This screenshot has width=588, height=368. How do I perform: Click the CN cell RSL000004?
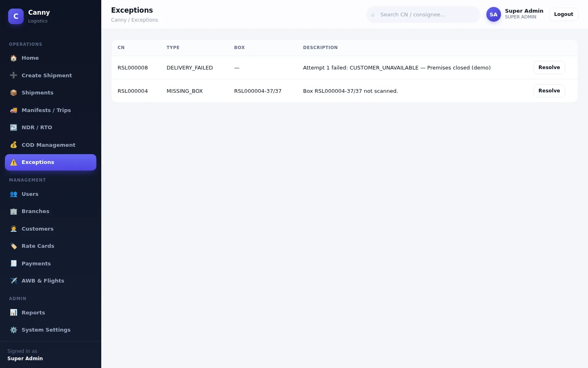pos(133,91)
